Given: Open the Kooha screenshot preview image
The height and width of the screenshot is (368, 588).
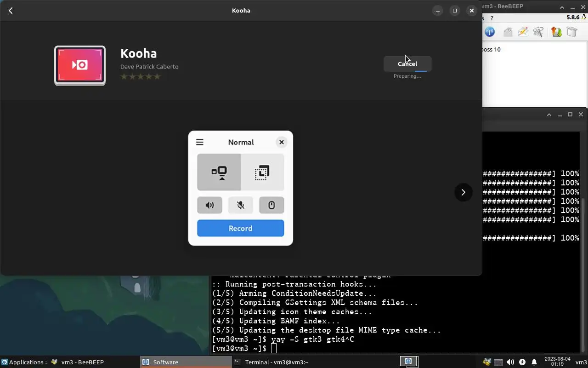Looking at the screenshot, I should 241,188.
